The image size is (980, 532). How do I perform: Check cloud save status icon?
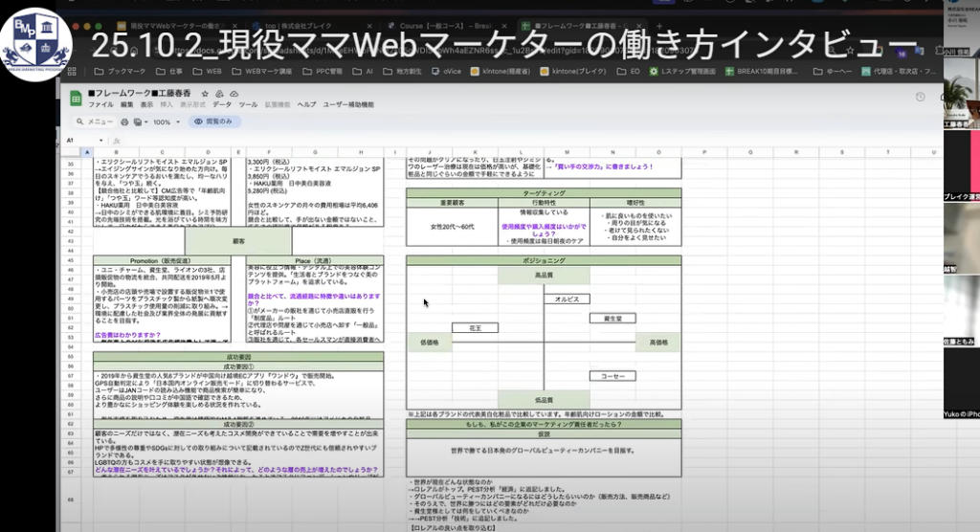point(234,92)
